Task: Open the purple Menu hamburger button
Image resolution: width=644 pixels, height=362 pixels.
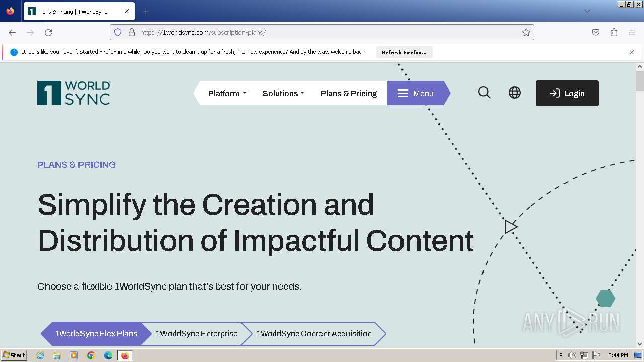Action: 418,93
